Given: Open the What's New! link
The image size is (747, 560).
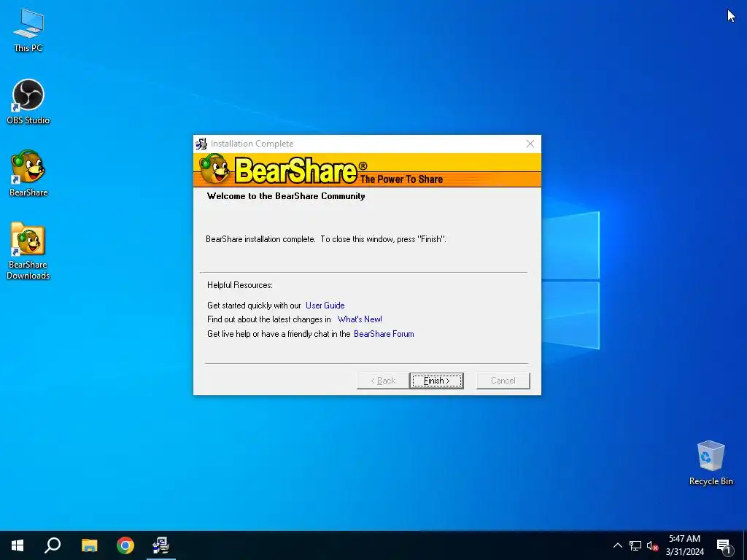Looking at the screenshot, I should click(360, 319).
